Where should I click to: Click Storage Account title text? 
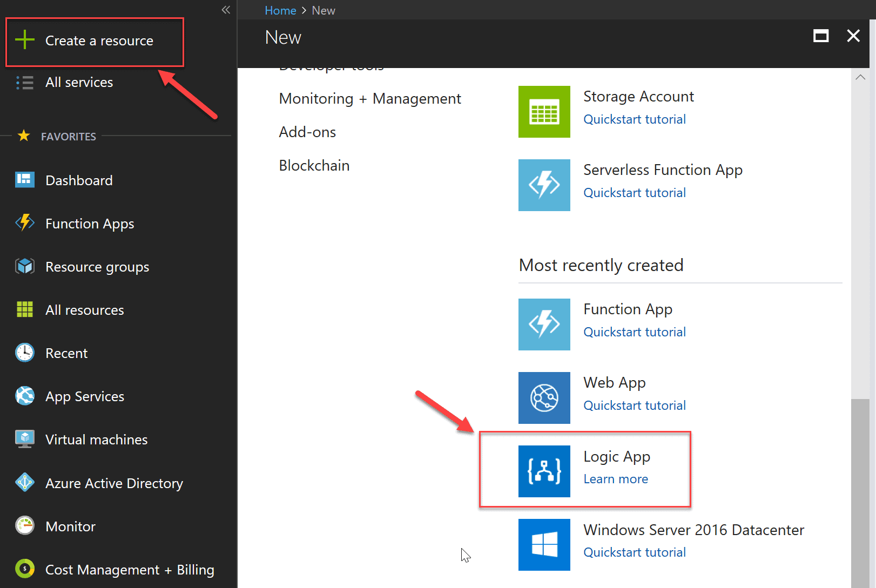click(638, 97)
